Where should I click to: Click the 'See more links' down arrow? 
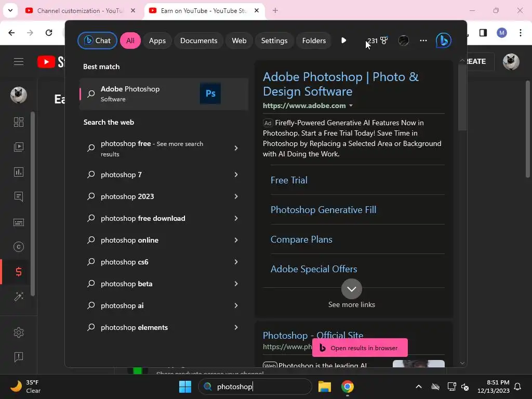coord(352,289)
